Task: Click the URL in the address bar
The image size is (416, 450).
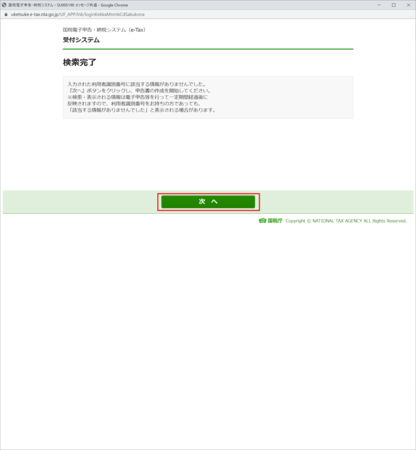Action: point(78,14)
